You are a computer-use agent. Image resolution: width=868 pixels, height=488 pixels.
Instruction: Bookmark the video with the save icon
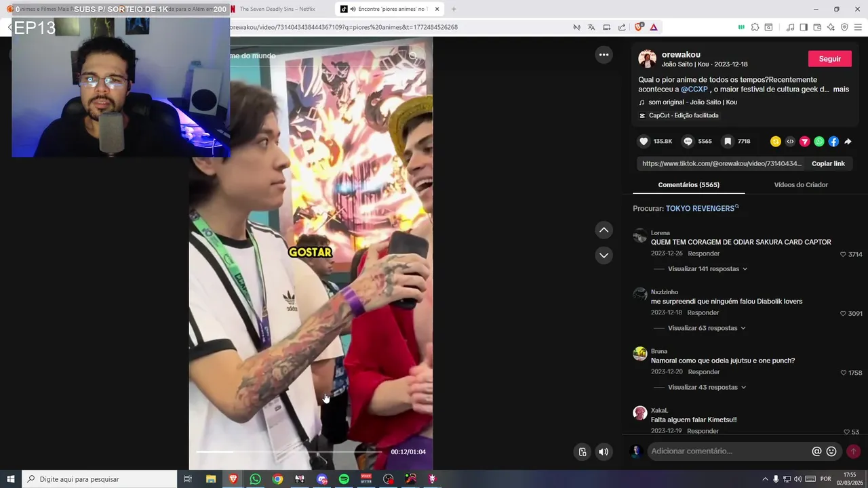[x=727, y=142]
